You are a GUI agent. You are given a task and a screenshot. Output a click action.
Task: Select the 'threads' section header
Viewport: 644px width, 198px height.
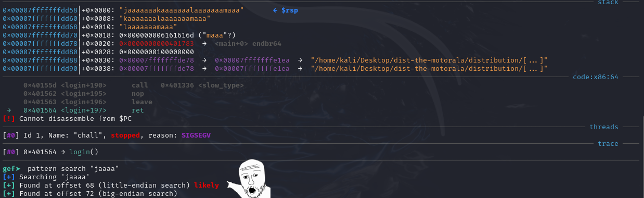click(603, 127)
